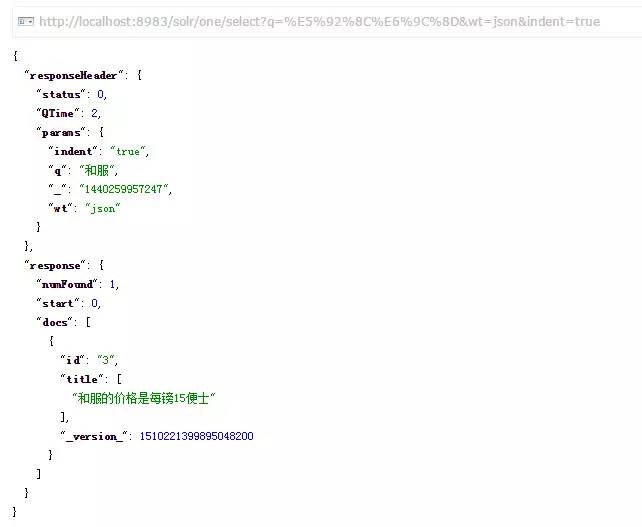
Task: Open the localhost:8983 solr select URL link
Action: (x=320, y=21)
